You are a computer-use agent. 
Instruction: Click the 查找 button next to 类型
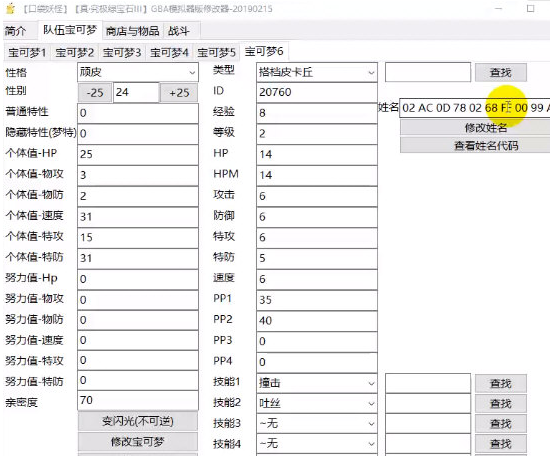coord(501,72)
